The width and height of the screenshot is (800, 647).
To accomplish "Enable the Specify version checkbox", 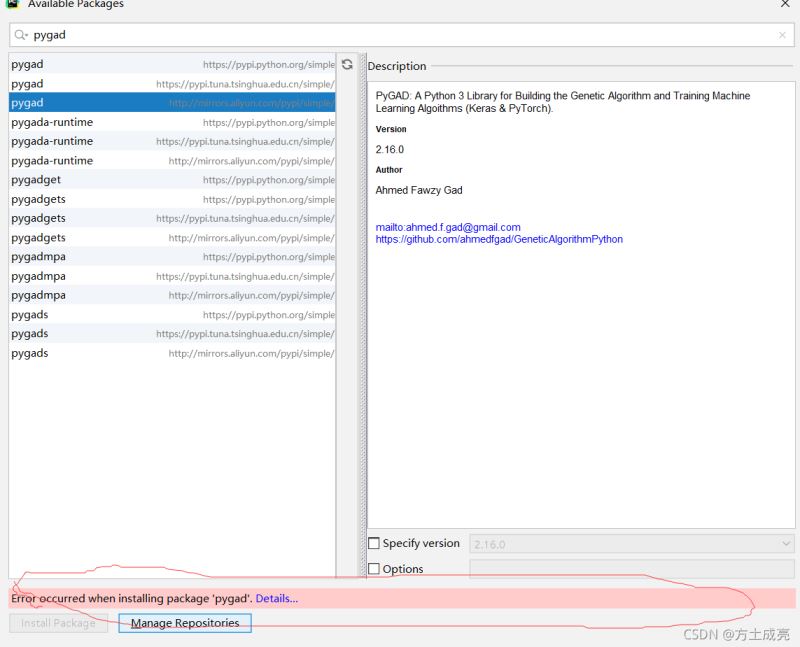I will coord(374,543).
